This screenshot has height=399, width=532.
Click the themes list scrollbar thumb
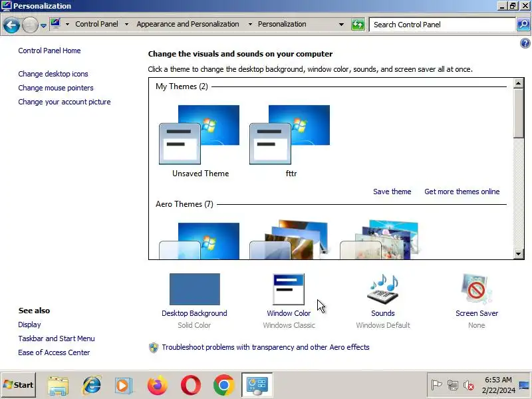(518, 113)
